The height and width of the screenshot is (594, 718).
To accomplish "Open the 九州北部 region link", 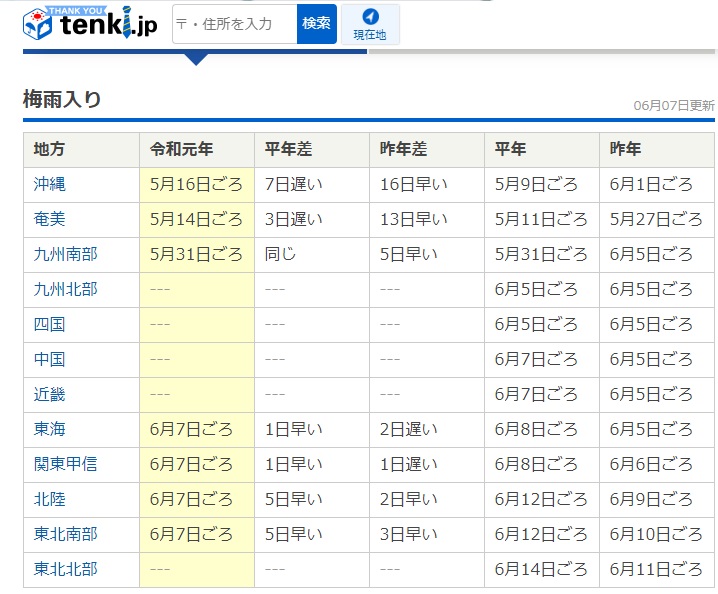I will click(x=65, y=289).
